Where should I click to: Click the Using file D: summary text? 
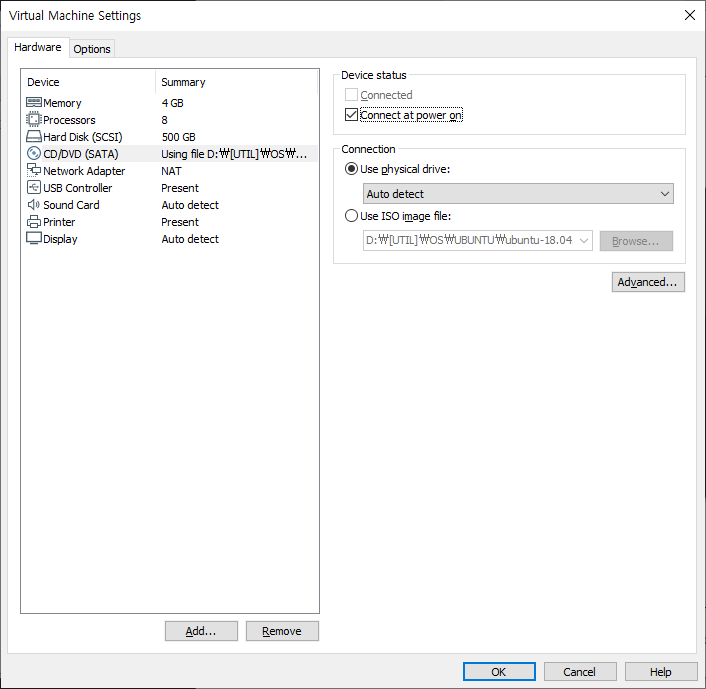pyautogui.click(x=234, y=154)
